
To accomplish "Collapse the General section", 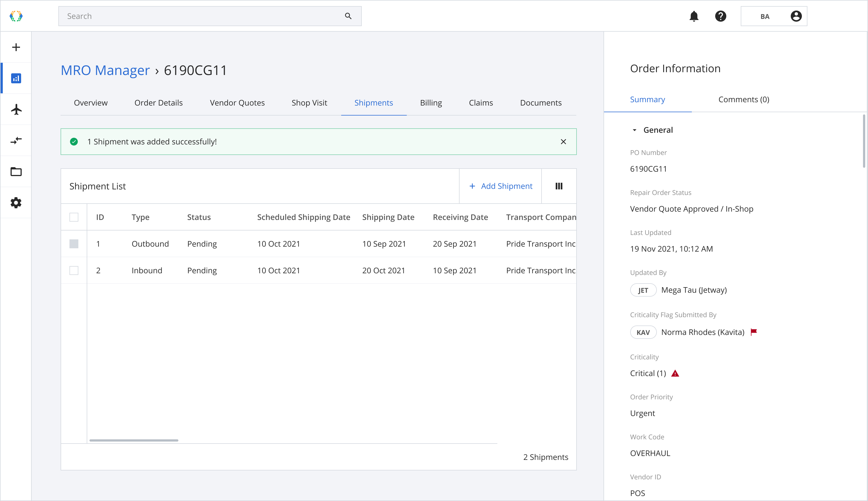I will click(634, 130).
